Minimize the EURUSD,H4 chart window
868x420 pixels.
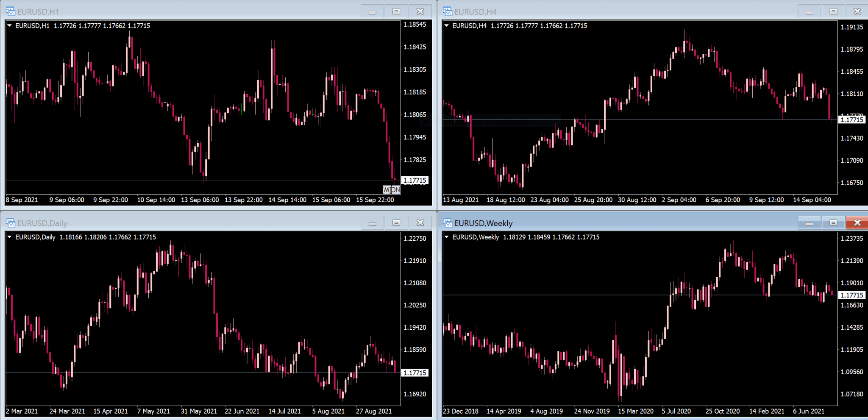pos(809,11)
